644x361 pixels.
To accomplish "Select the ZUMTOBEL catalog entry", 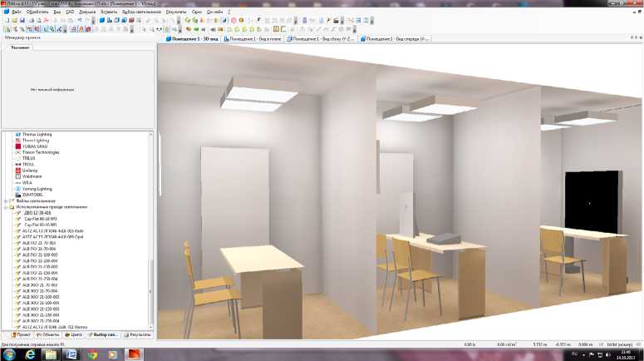I will click(x=33, y=195).
